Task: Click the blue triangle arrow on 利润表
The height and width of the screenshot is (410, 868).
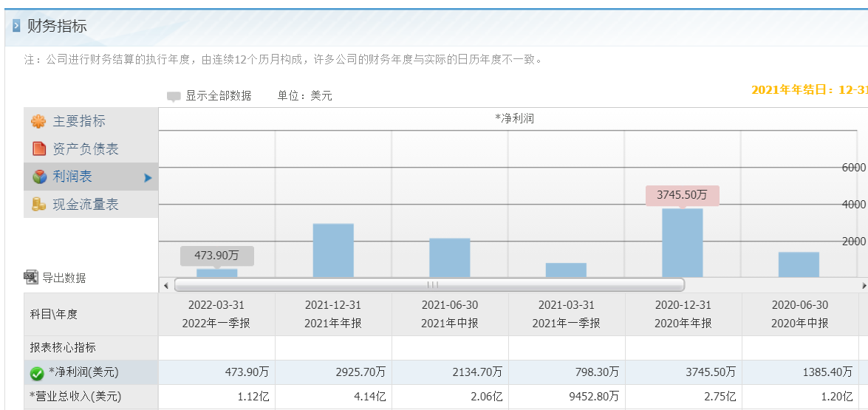Action: click(148, 177)
